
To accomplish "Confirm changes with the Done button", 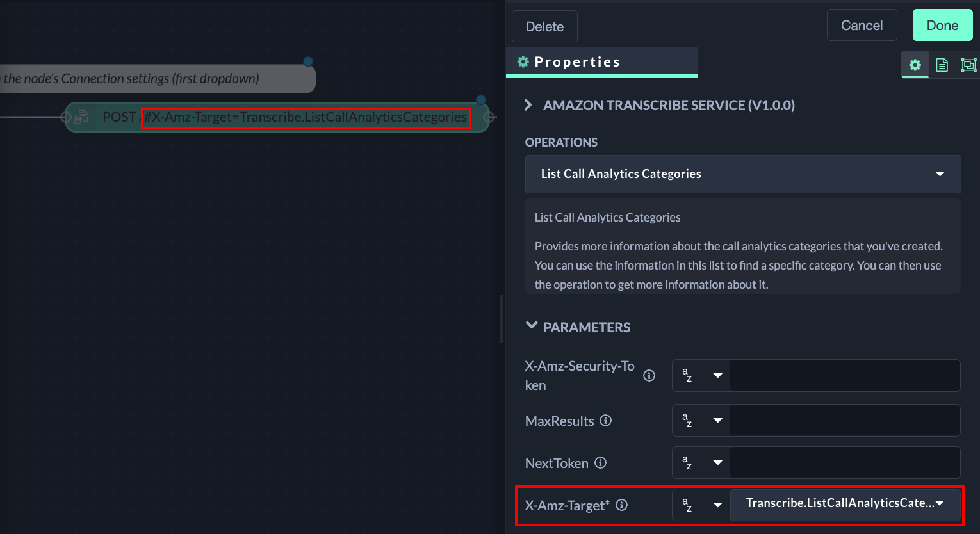I will tap(942, 26).
